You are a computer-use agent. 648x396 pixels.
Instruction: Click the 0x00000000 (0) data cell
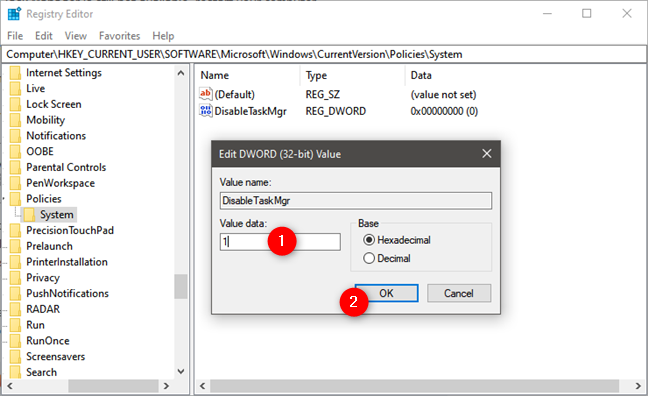pos(444,111)
